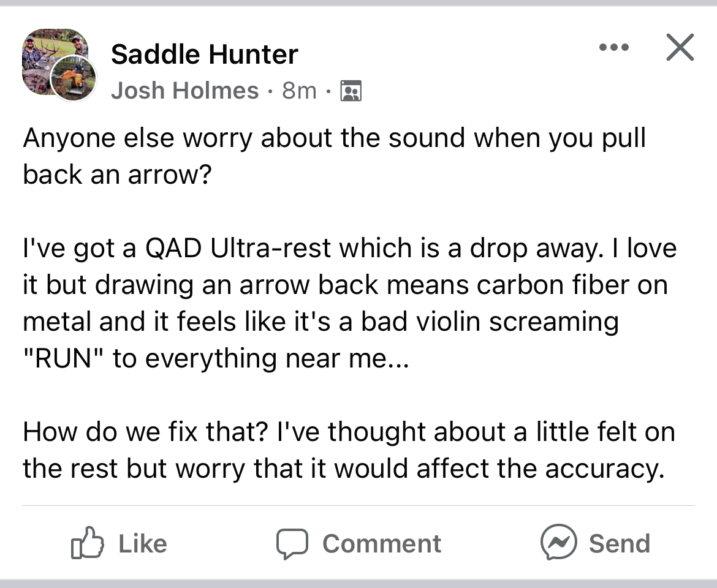This screenshot has height=588, width=717.
Task: Tap the quoted "RUN" word in the post
Action: tap(64, 358)
